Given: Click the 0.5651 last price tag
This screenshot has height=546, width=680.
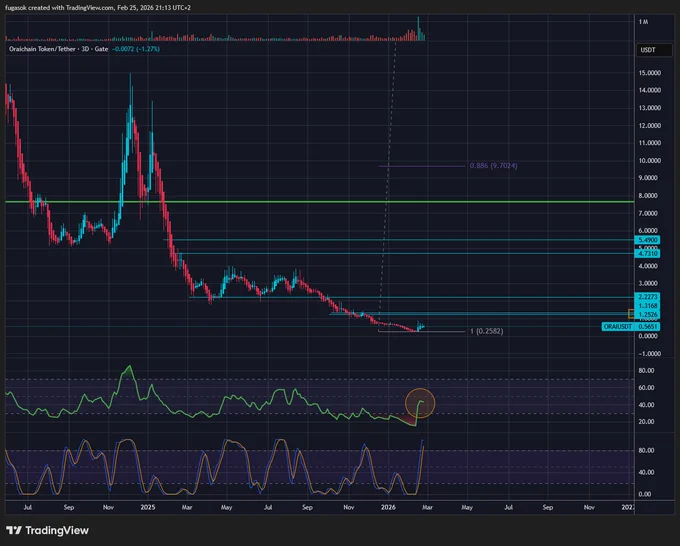Looking at the screenshot, I should coord(647,327).
